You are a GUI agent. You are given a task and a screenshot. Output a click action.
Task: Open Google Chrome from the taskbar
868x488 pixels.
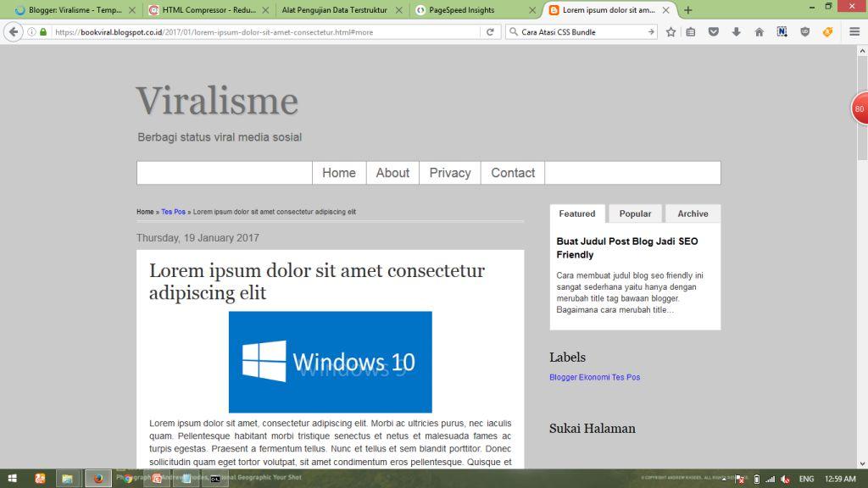[128, 479]
